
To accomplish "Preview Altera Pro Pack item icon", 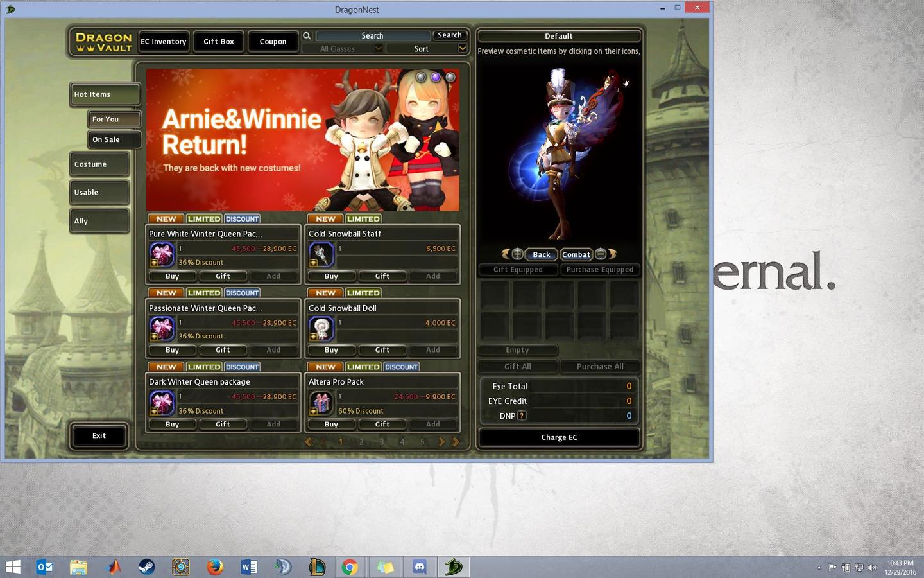I will pyautogui.click(x=321, y=403).
